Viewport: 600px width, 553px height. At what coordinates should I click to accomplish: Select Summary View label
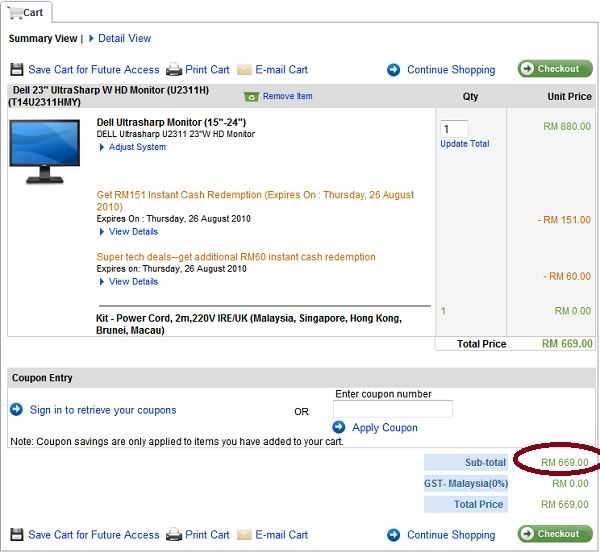[43, 39]
